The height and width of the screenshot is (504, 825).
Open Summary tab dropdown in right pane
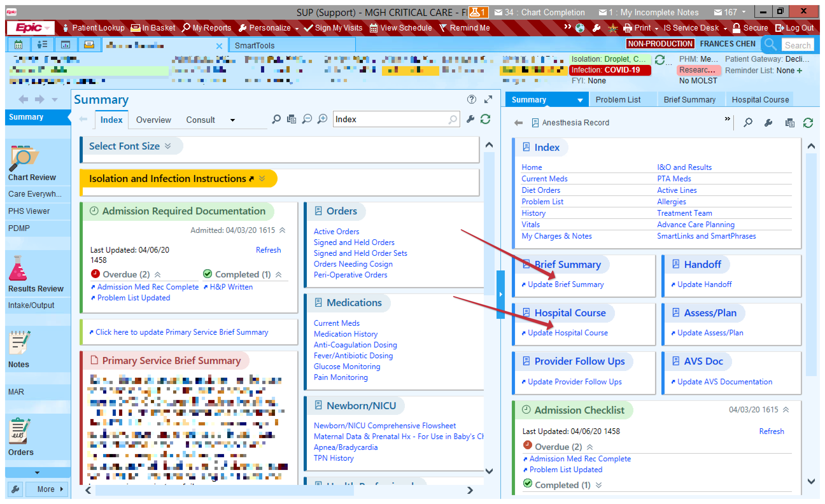(580, 100)
